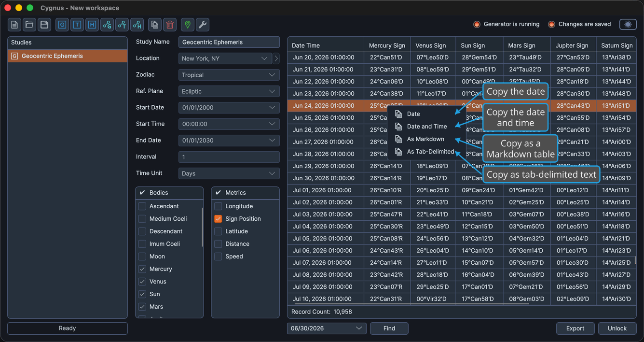This screenshot has height=342, width=644.
Task: Delete the study with the red trash icon
Action: pyautogui.click(x=170, y=25)
